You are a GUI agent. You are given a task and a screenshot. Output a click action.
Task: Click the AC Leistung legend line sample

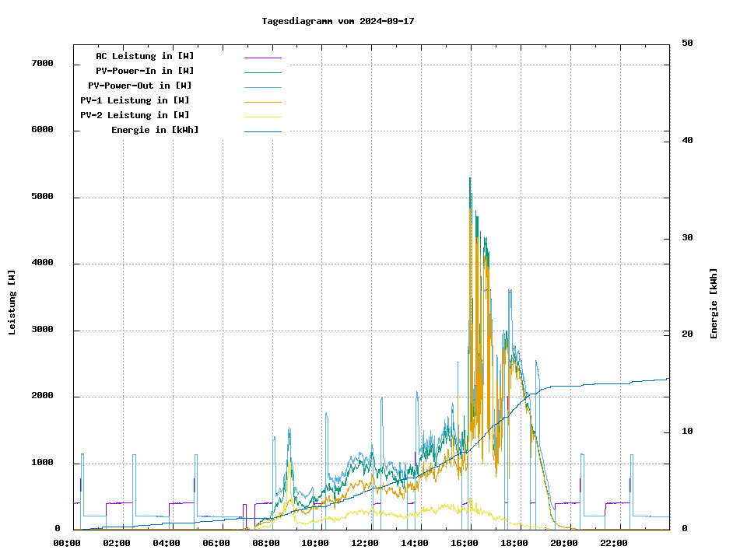[262, 58]
